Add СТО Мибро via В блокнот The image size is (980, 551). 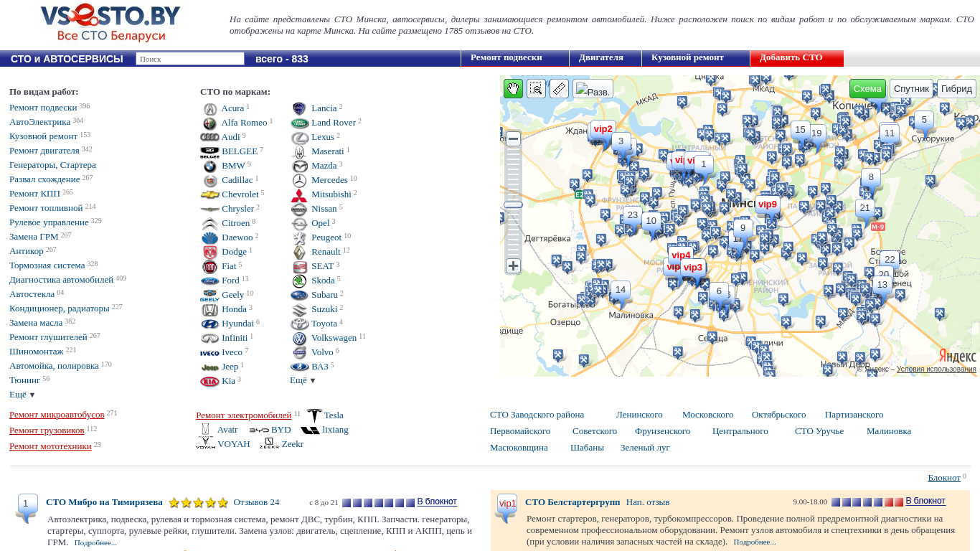[x=437, y=501]
